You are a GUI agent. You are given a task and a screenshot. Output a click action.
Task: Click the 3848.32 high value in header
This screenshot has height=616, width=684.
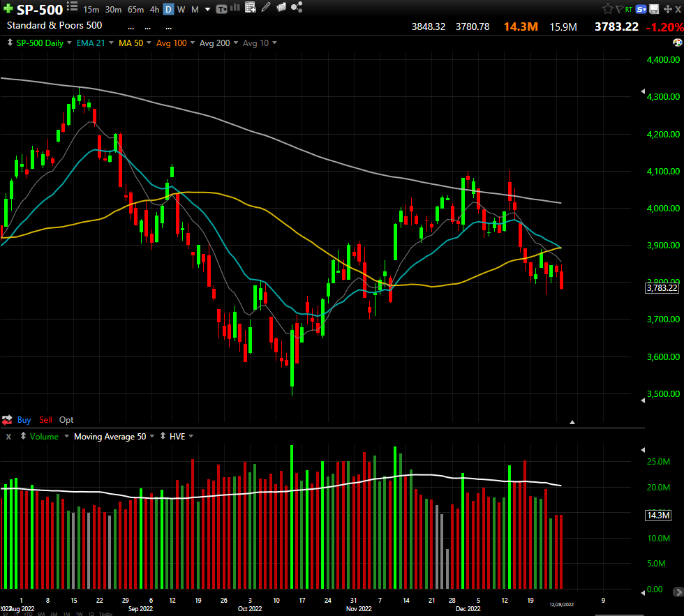pos(429,27)
